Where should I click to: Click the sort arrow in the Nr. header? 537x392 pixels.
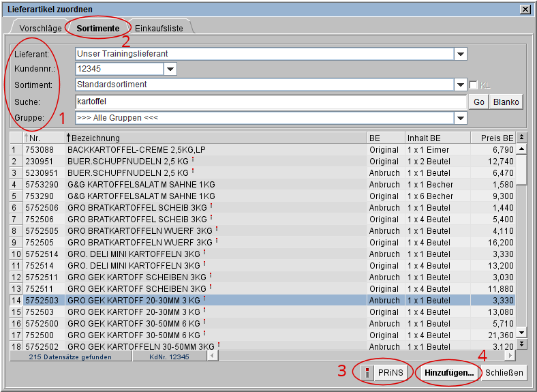(x=27, y=138)
